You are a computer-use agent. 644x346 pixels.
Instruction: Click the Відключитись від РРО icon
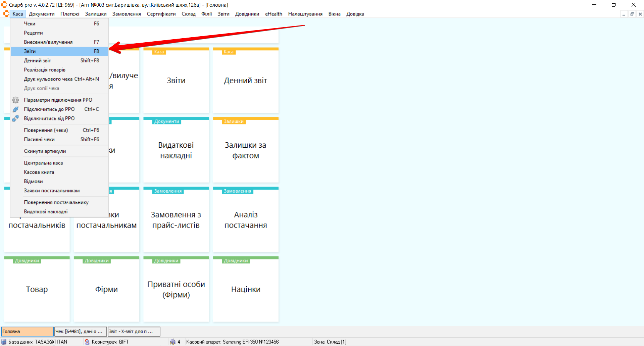click(x=15, y=118)
